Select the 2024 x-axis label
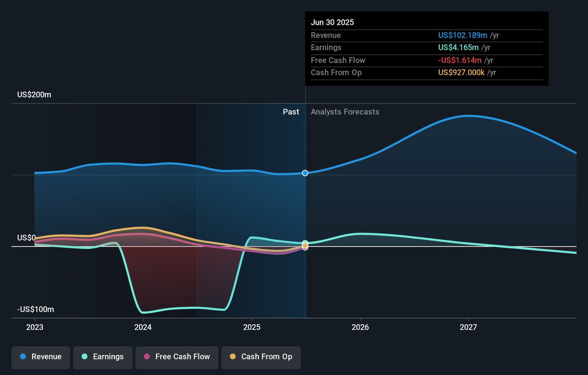The width and height of the screenshot is (588, 375). (x=143, y=327)
